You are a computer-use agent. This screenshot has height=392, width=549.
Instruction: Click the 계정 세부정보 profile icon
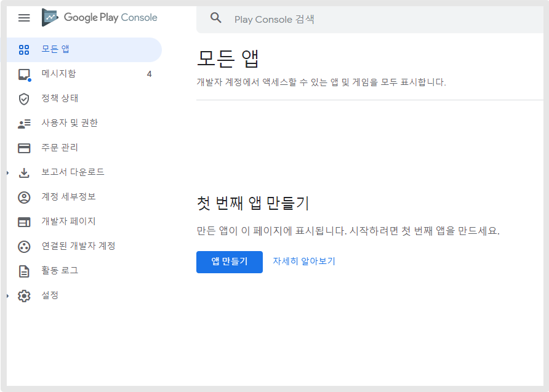coord(24,197)
